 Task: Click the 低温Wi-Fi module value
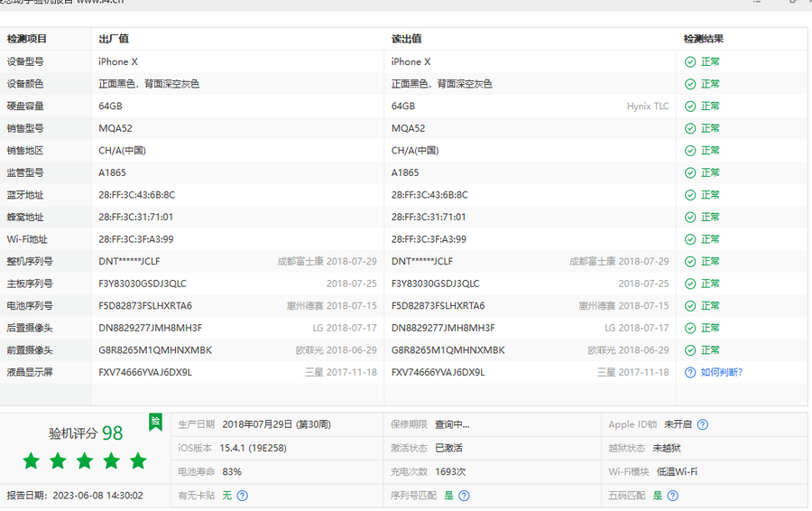[x=677, y=472]
